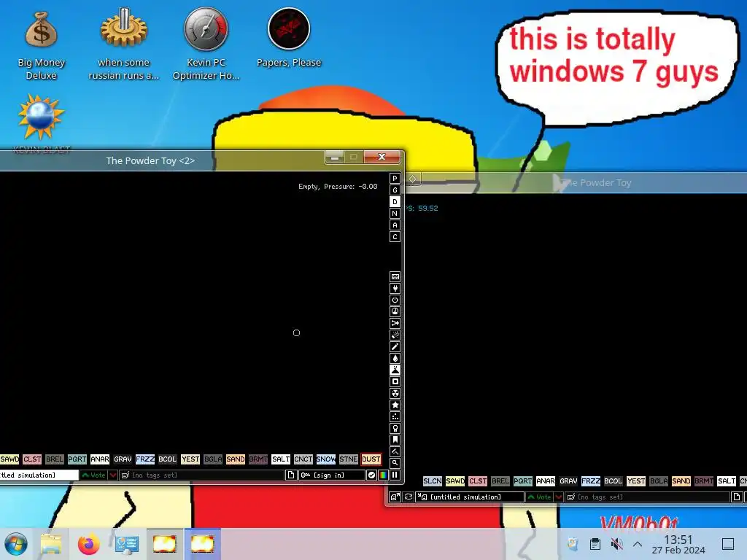Toggle the C render mode button
747x560 pixels.
(395, 237)
